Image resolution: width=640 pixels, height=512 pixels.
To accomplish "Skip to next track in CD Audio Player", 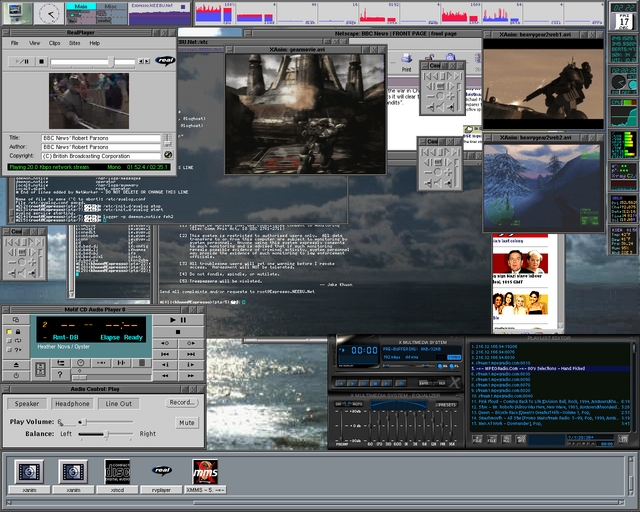I will tap(191, 354).
